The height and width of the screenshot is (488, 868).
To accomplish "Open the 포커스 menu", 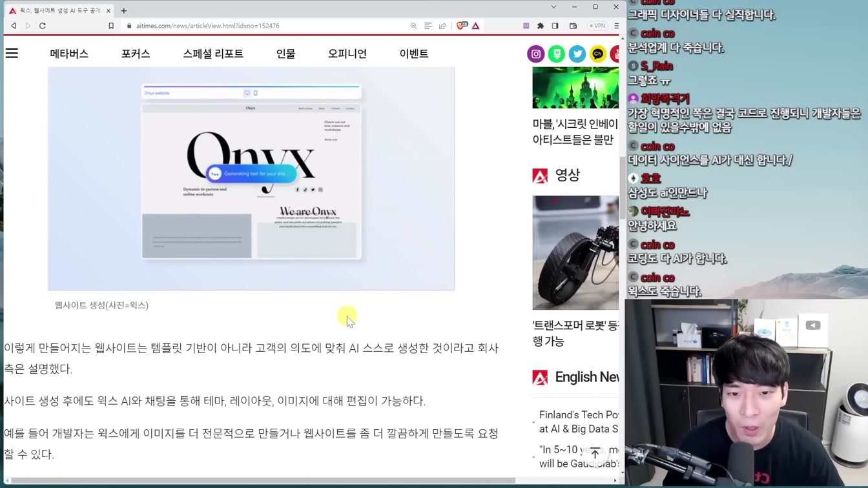I will tap(136, 54).
